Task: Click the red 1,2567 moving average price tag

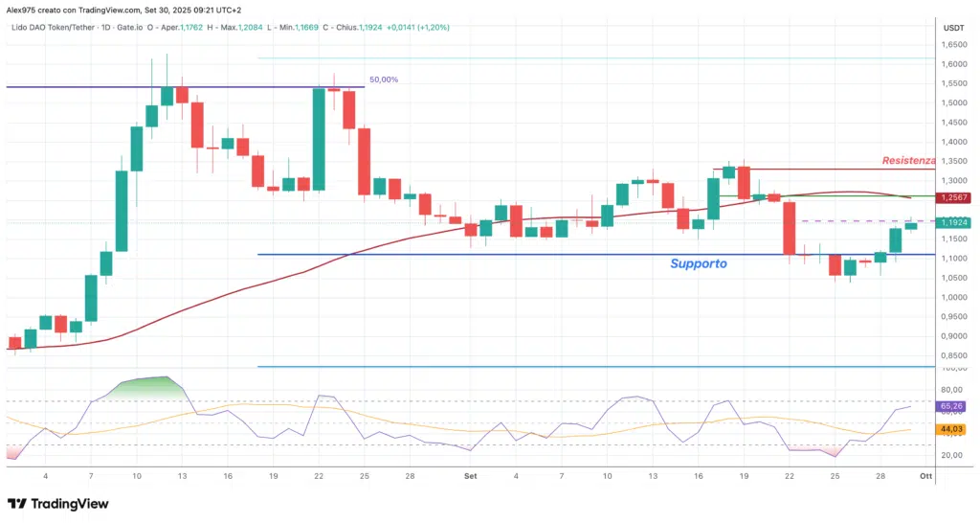Action: pyautogui.click(x=954, y=197)
